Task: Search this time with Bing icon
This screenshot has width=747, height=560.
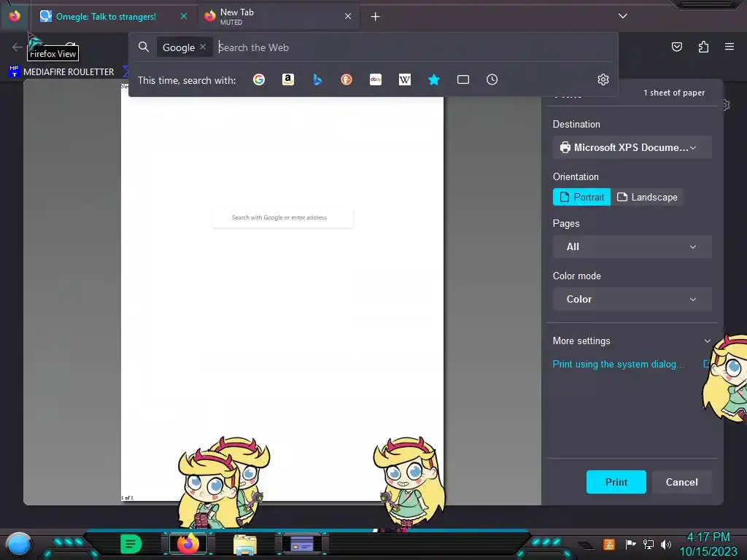Action: click(x=317, y=79)
